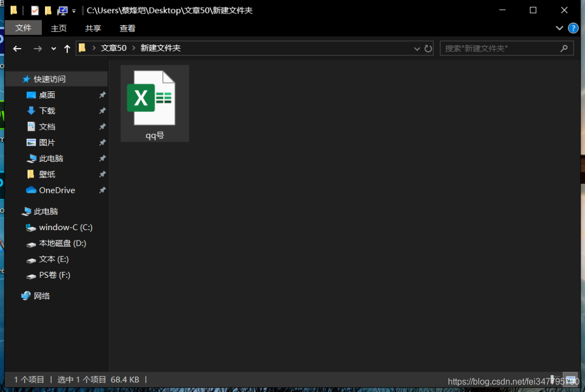Click the OneDrive cloud icon
Viewport: 585px width, 392px height.
point(31,190)
